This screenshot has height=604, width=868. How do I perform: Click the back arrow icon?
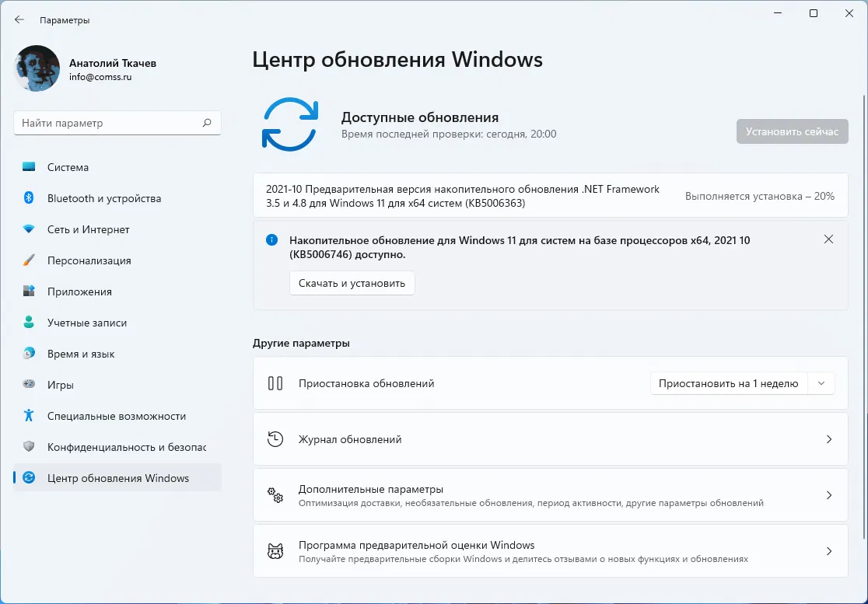click(19, 20)
